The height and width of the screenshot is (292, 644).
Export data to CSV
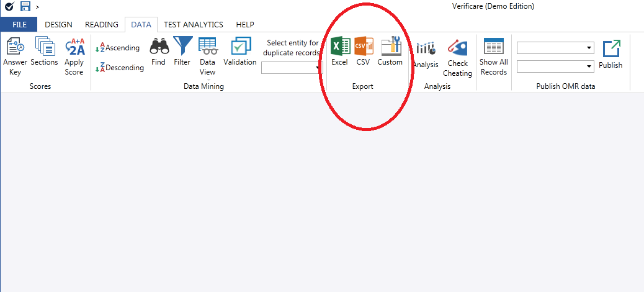point(363,52)
